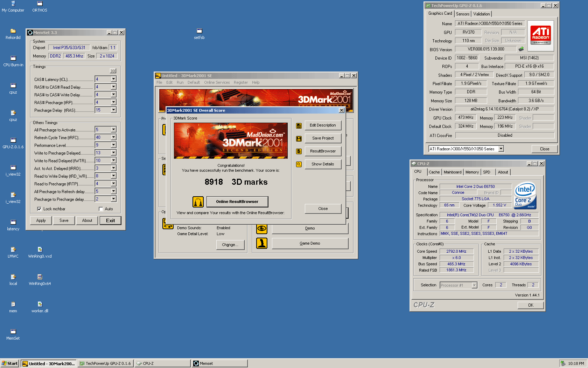This screenshot has width=588, height=368.
Task: Click the GPU-Z Name field
Action: coord(490,23)
